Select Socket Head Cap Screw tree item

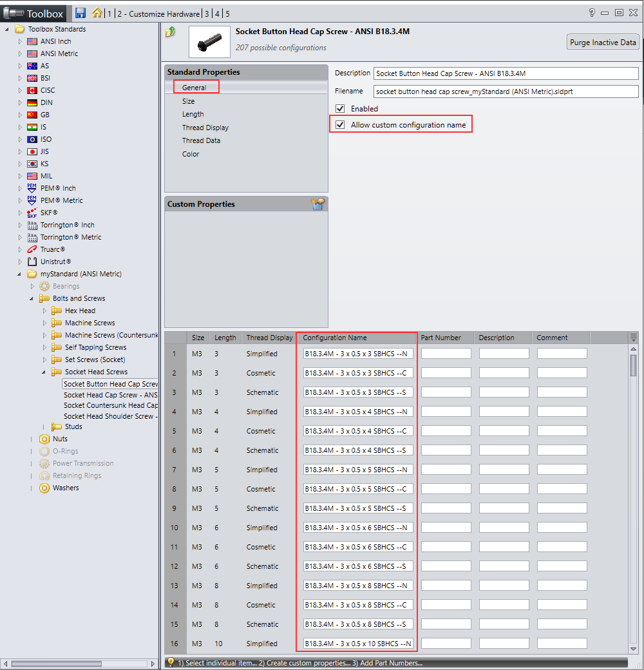pos(111,395)
